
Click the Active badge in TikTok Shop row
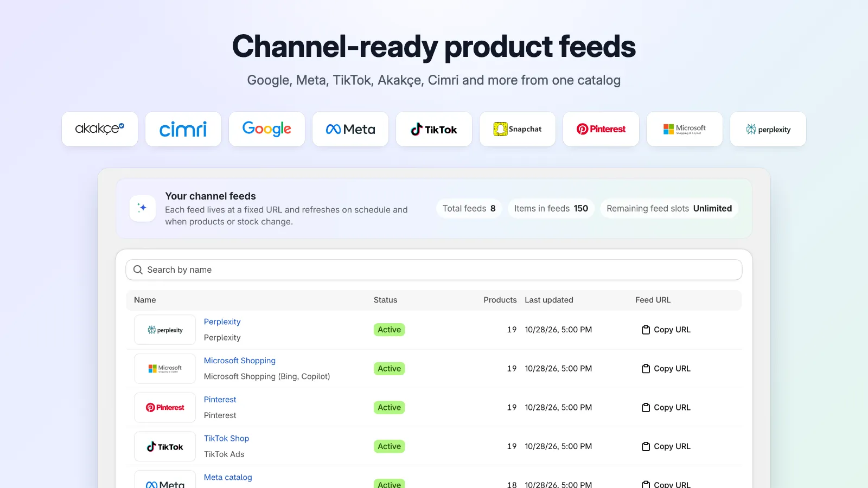(390, 446)
